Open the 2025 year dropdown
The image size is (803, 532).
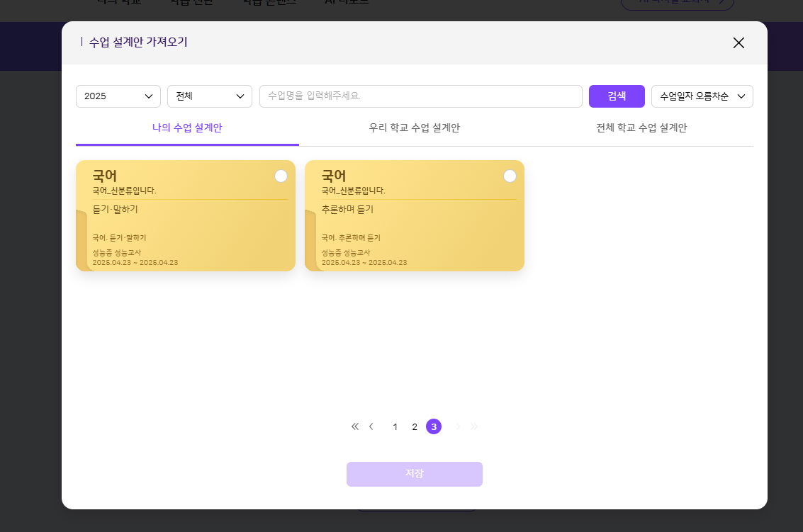[x=118, y=96]
